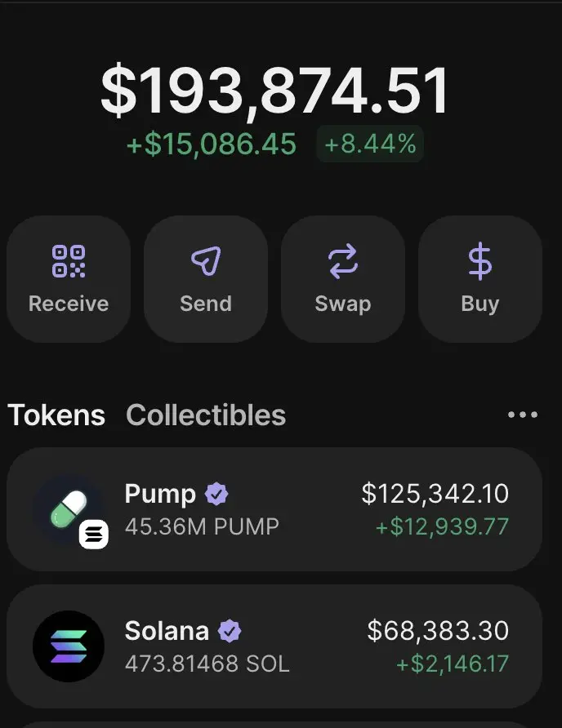The height and width of the screenshot is (728, 562).
Task: Open the Solana balance 473.81468 SOL
Action: coord(207,664)
